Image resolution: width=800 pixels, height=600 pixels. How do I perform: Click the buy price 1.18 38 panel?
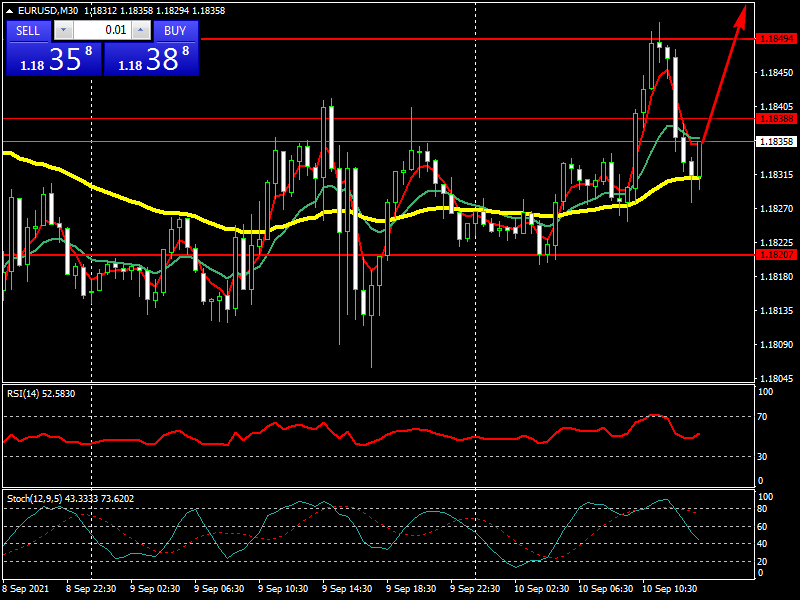click(x=152, y=59)
